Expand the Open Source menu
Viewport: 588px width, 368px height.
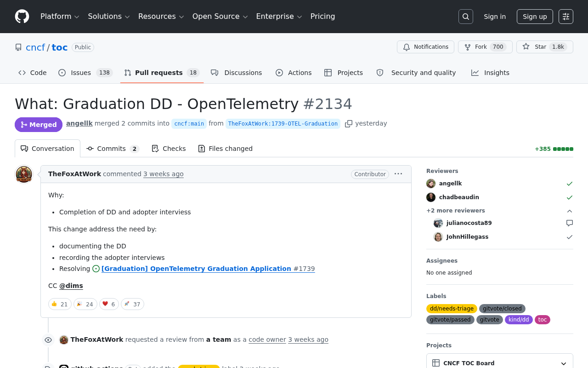tap(220, 17)
